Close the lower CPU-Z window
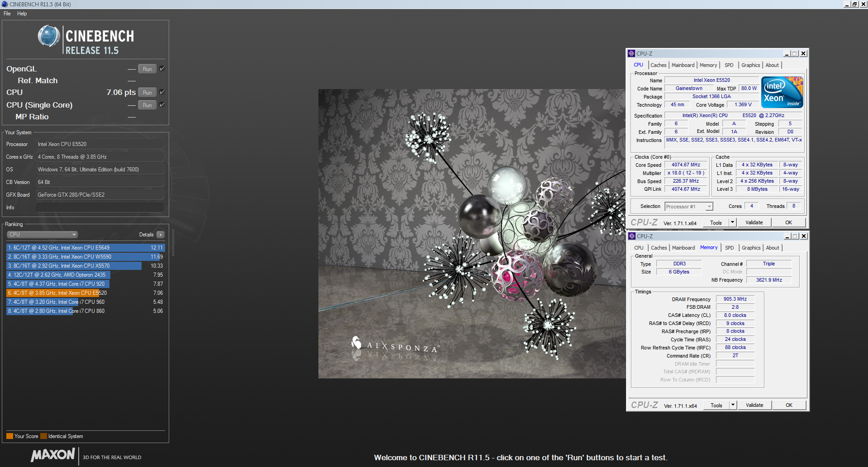This screenshot has height=467, width=868. tap(804, 236)
